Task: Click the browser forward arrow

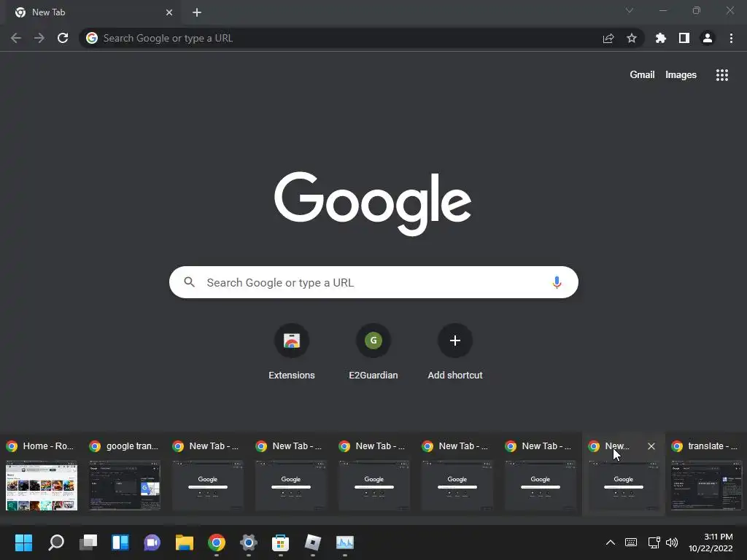Action: (39, 38)
